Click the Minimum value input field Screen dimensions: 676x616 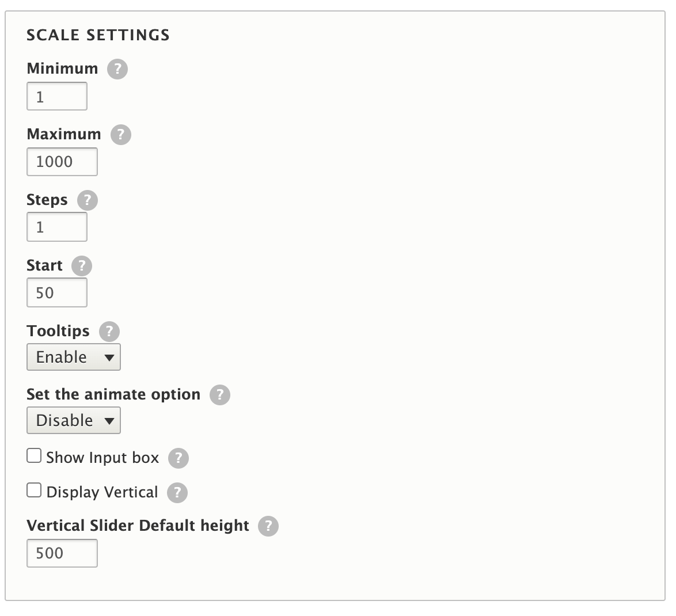[x=57, y=96]
